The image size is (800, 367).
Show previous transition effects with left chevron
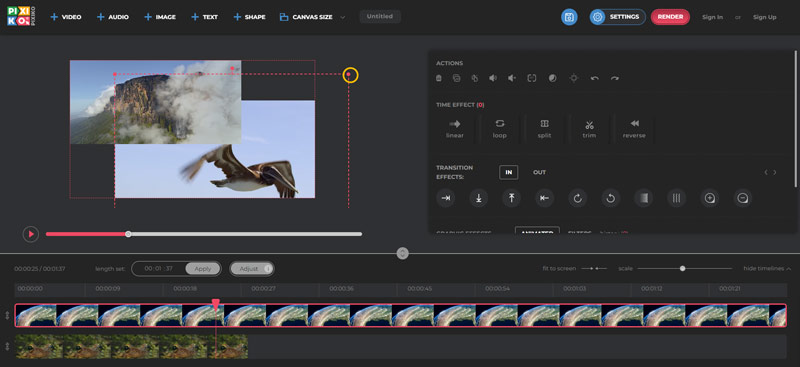[766, 173]
